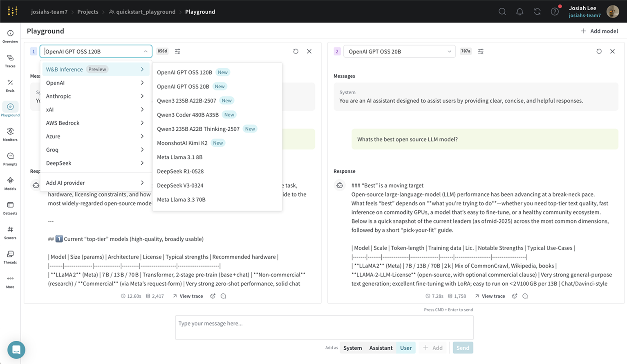
Task: Select OpenAI GPT OSS 20B from model list
Action: tap(217, 87)
